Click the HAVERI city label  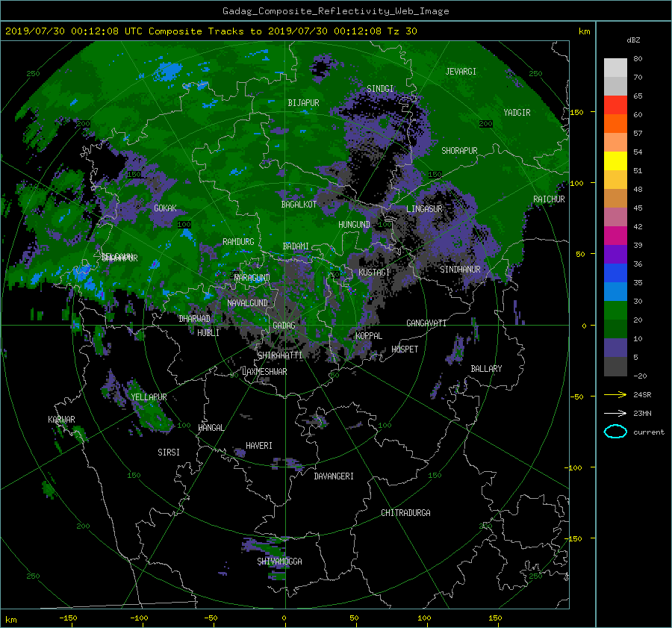pos(259,446)
